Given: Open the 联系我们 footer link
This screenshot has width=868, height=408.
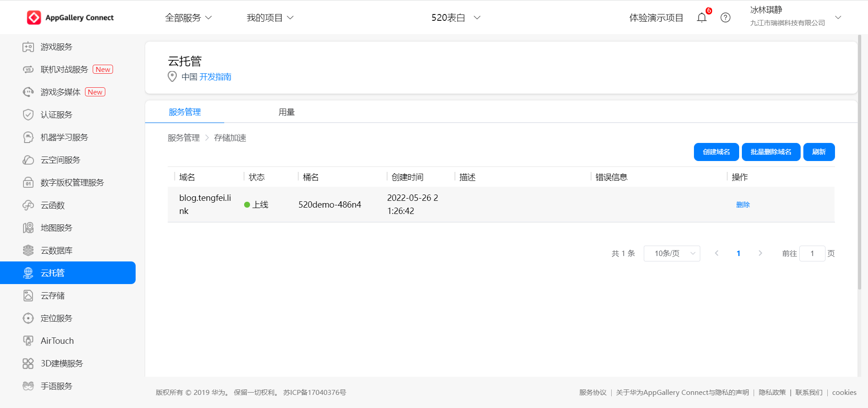Looking at the screenshot, I should (809, 393).
